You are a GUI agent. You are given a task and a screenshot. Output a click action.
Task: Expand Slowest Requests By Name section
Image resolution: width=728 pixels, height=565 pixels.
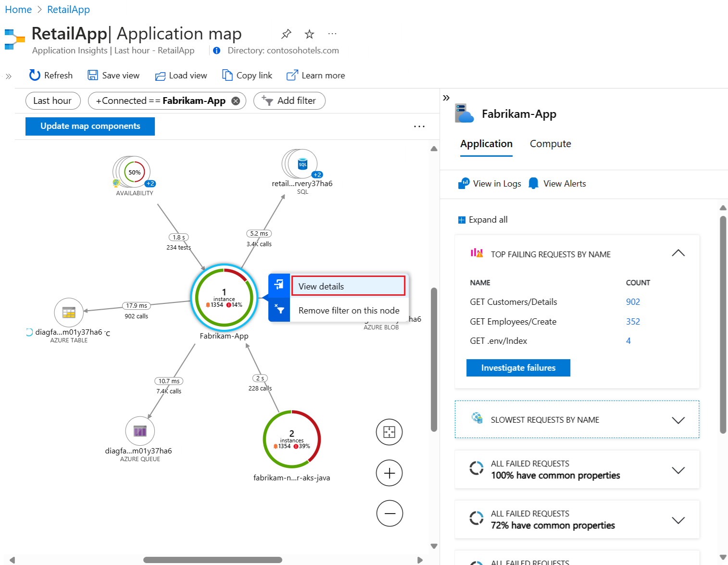click(x=678, y=420)
